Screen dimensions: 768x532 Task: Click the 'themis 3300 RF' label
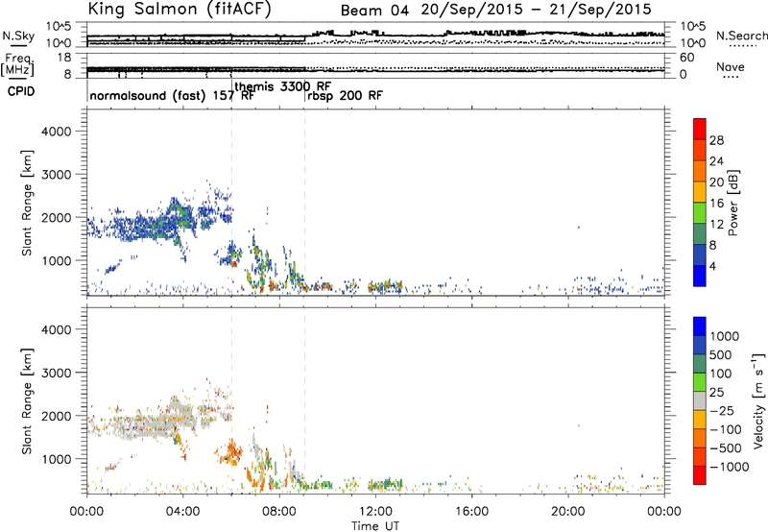[x=282, y=86]
